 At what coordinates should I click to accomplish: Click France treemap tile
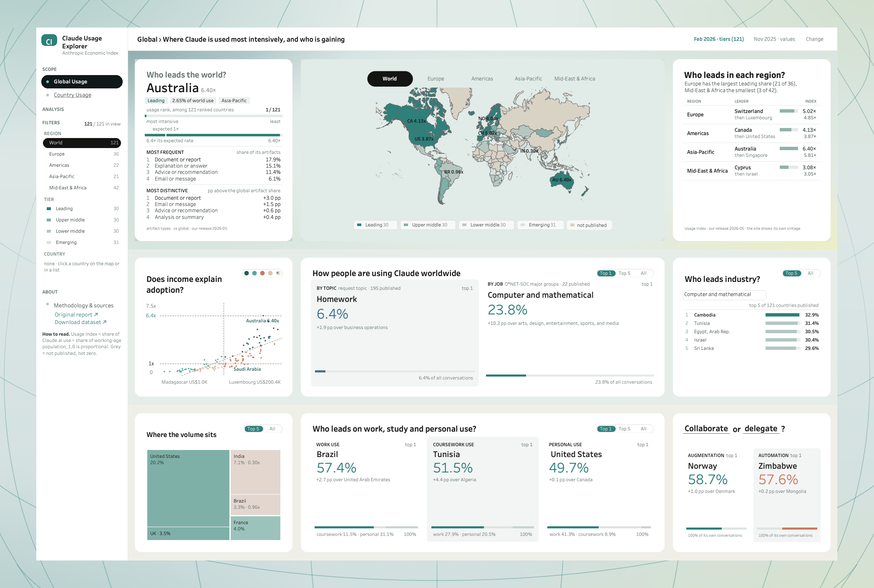tap(255, 528)
